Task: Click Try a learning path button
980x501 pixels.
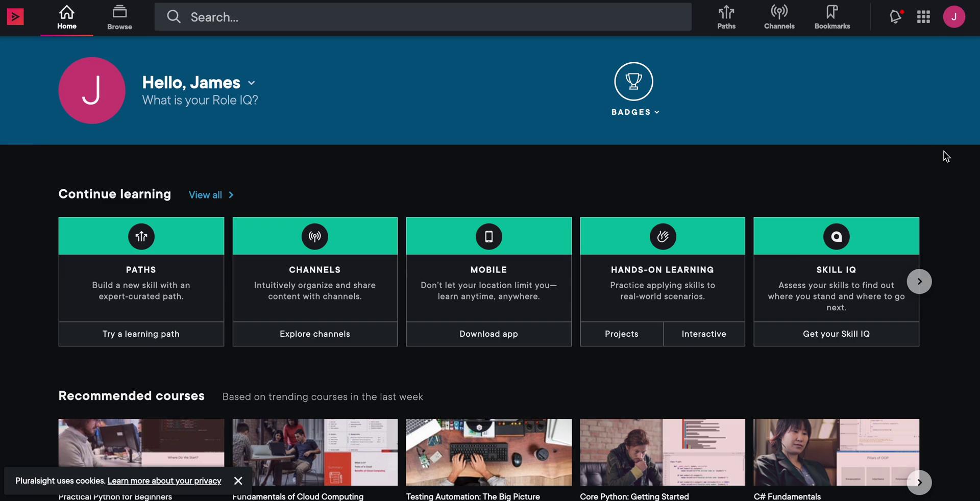Action: pos(141,334)
